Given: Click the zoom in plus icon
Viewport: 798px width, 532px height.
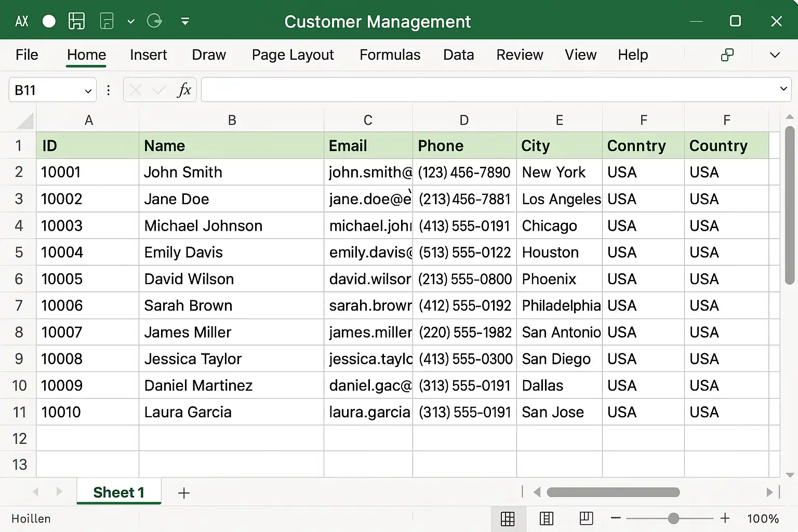Looking at the screenshot, I should coord(725,518).
